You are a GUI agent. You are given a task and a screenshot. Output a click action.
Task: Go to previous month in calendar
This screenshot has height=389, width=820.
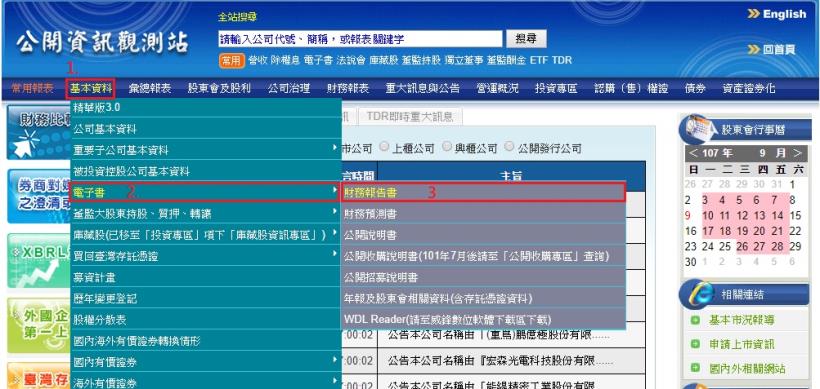693,153
